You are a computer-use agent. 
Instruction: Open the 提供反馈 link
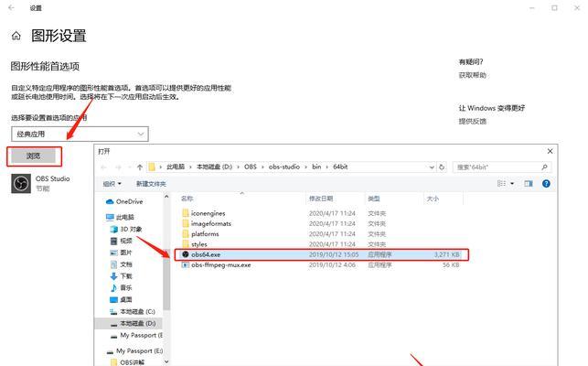pos(472,122)
